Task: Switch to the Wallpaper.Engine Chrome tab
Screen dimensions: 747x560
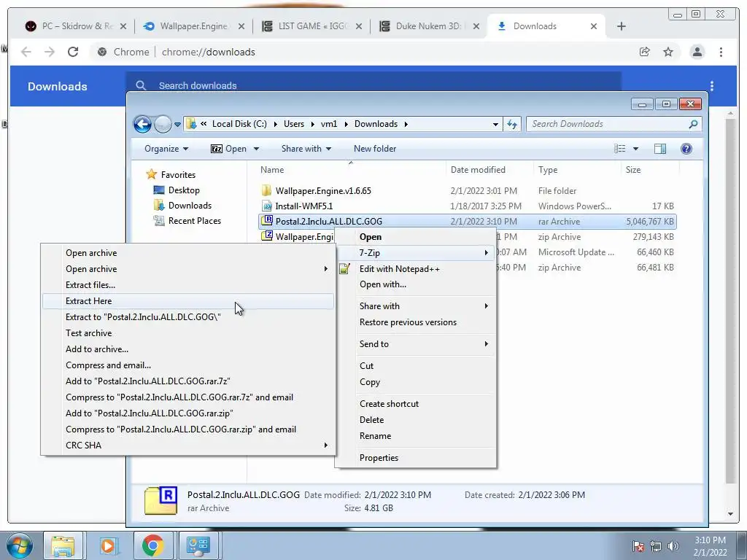Action: pyautogui.click(x=193, y=26)
